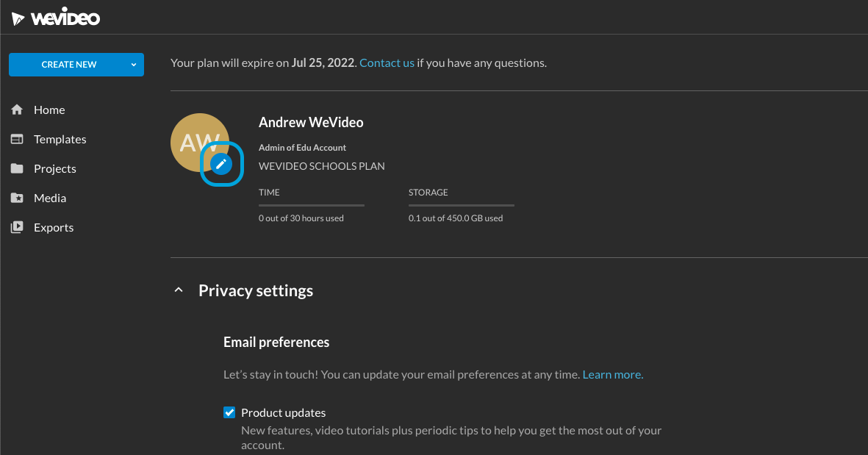Click the Media starred-folder icon
Image resolution: width=868 pixels, height=455 pixels.
[17, 198]
